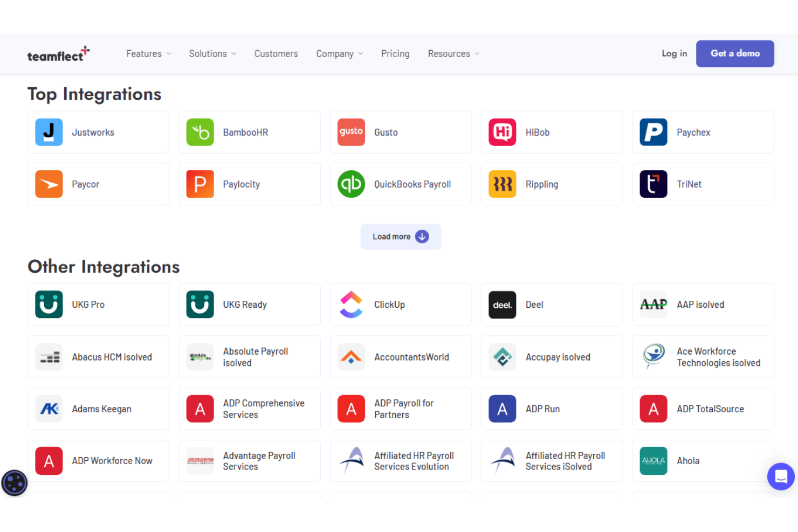
Task: Open Affiliated HR Payroll Services Evolution
Action: coord(414,461)
